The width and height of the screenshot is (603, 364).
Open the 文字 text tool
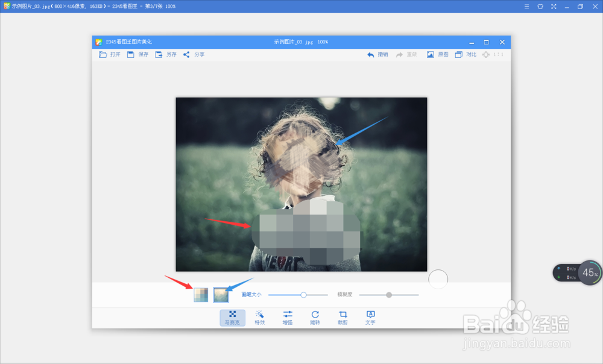[370, 318]
